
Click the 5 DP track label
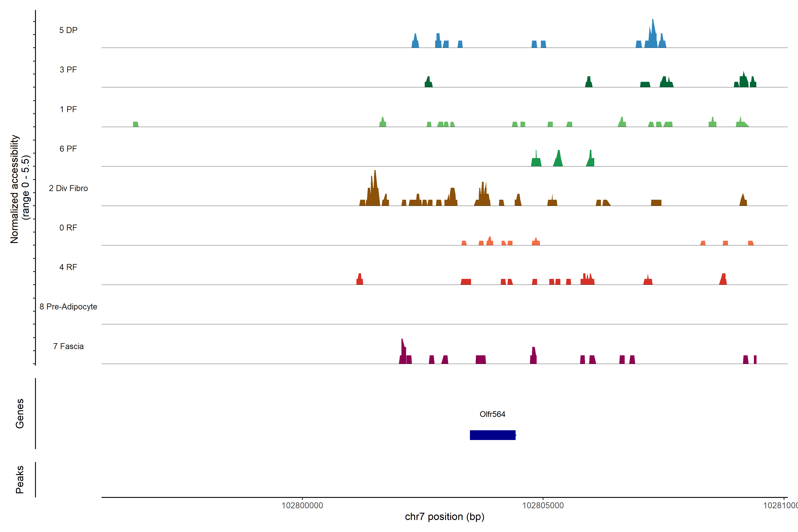tap(68, 30)
